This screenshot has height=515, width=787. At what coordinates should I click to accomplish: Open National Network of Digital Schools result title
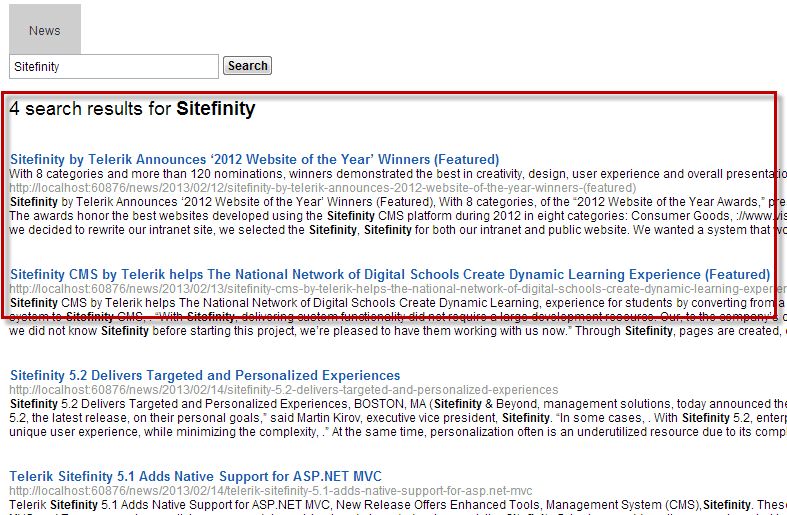pyautogui.click(x=389, y=274)
